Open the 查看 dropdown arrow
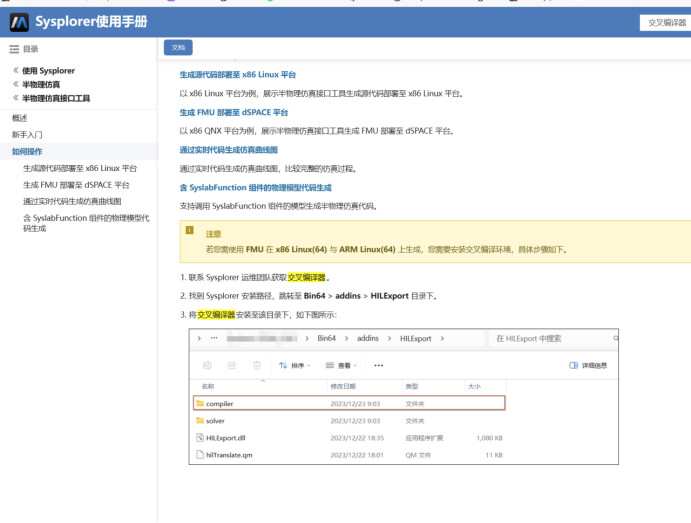The image size is (691, 523). click(x=355, y=365)
